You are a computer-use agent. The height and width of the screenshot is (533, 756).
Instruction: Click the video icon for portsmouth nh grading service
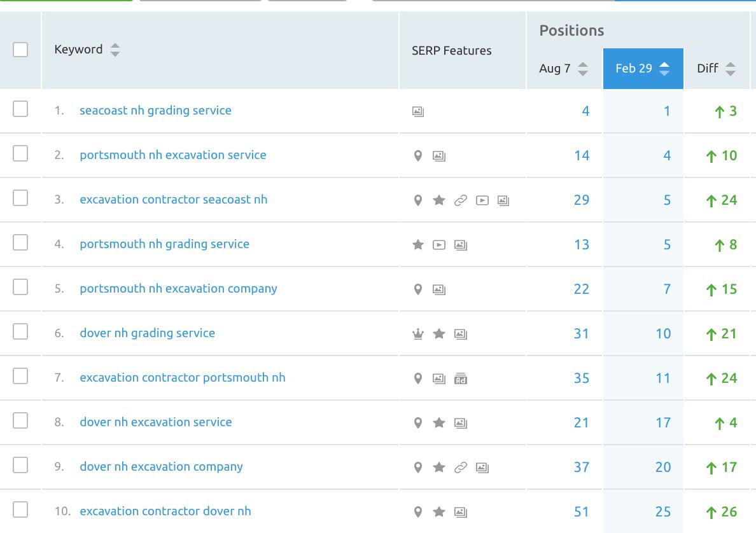coord(438,245)
